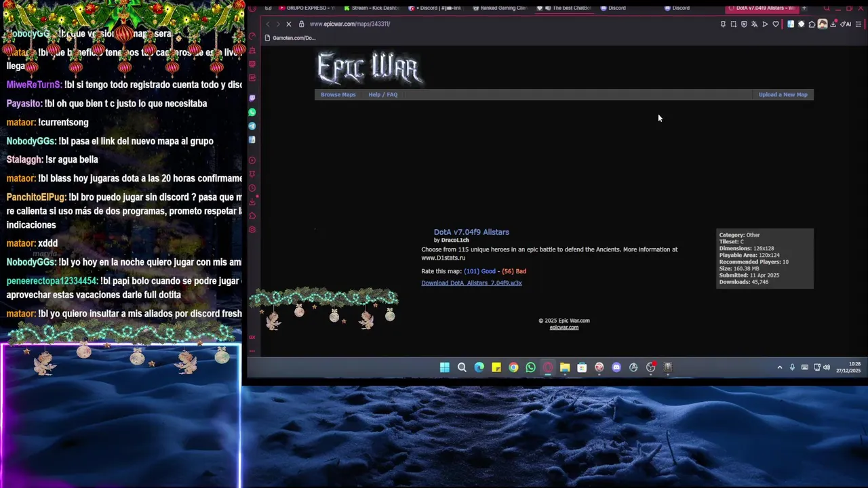Go back using the browser back arrow

tap(267, 24)
